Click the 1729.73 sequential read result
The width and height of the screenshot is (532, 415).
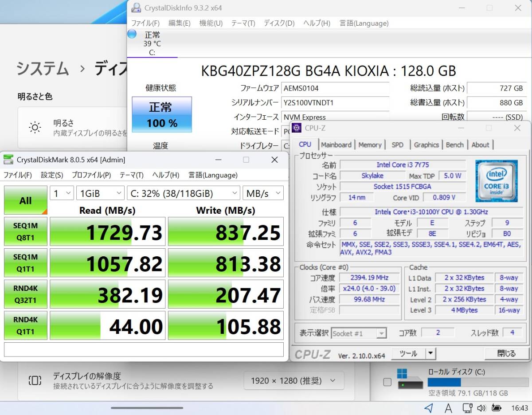(108, 231)
